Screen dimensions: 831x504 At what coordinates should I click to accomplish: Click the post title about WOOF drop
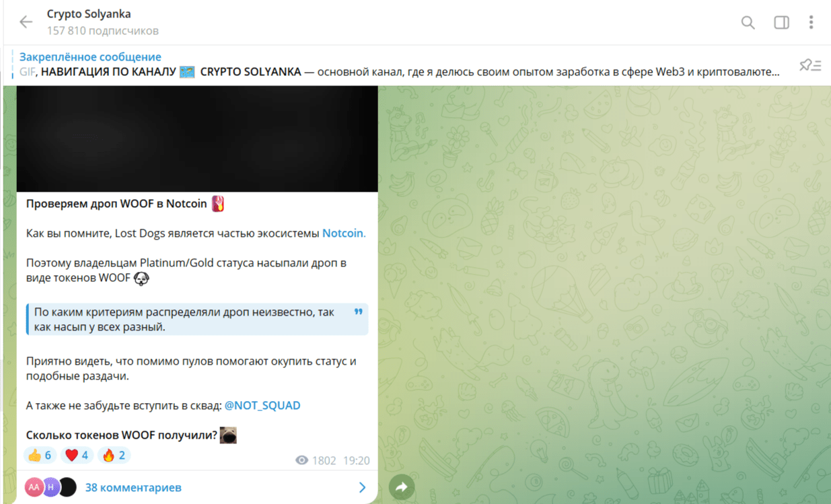click(116, 204)
